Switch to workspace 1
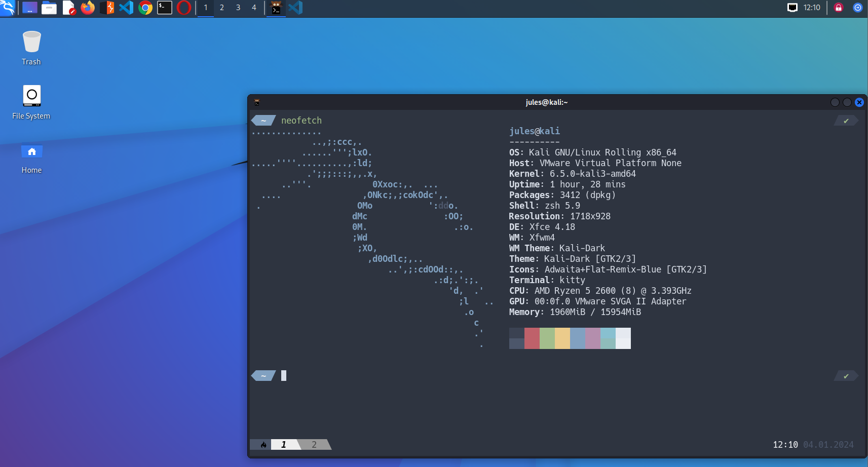868x467 pixels. (206, 8)
